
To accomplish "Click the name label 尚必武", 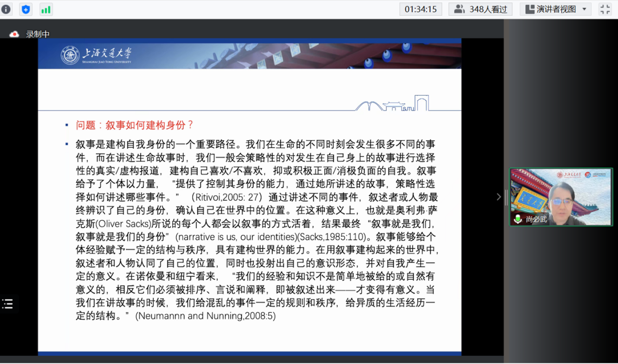I will [x=536, y=219].
